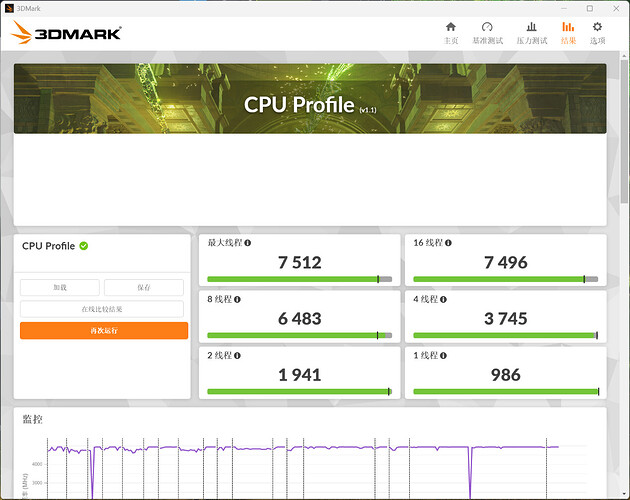Click the 3DMark logo
This screenshot has height=500, width=630.
click(x=66, y=33)
